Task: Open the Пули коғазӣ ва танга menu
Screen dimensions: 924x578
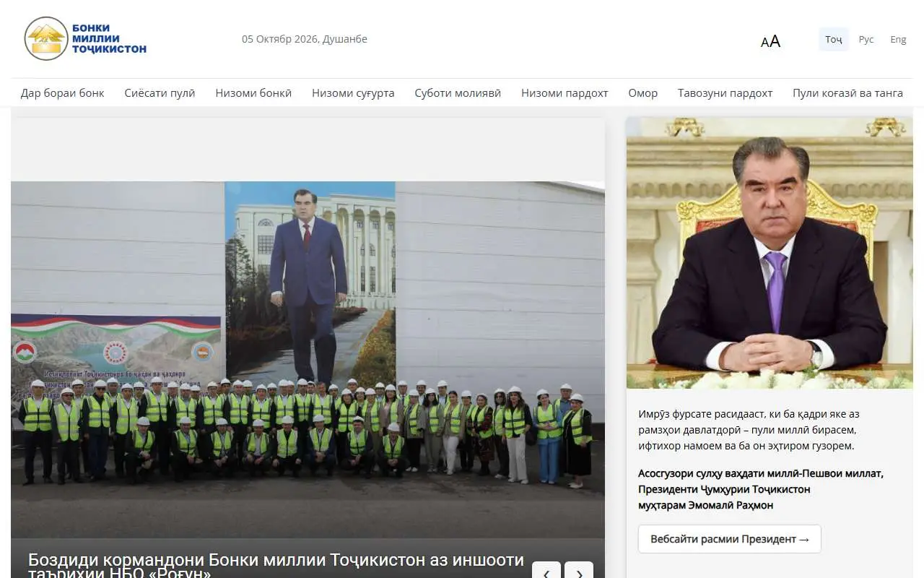Action: coord(847,92)
